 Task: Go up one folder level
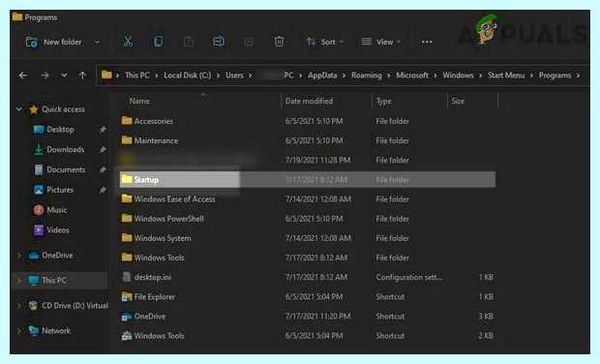point(82,75)
